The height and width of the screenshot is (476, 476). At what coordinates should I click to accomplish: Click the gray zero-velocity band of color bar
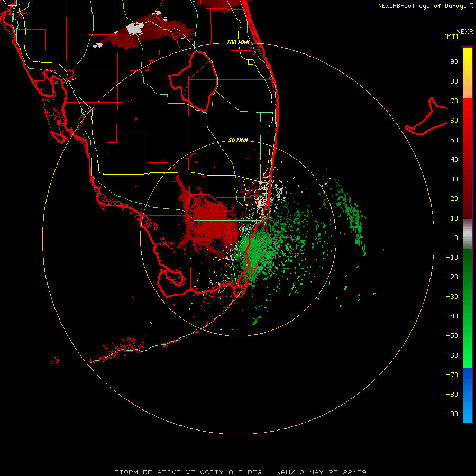pyautogui.click(x=467, y=234)
